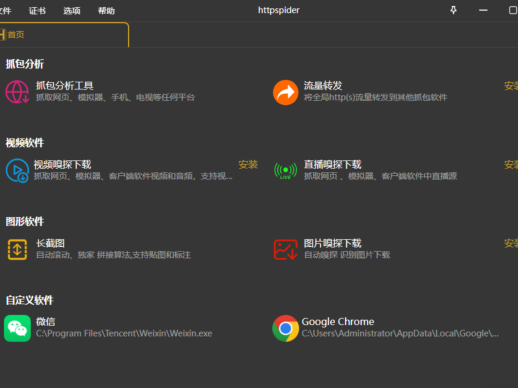The width and height of the screenshot is (518, 388).
Task: Select the 视频嗅探下载 title
Action: click(x=62, y=165)
